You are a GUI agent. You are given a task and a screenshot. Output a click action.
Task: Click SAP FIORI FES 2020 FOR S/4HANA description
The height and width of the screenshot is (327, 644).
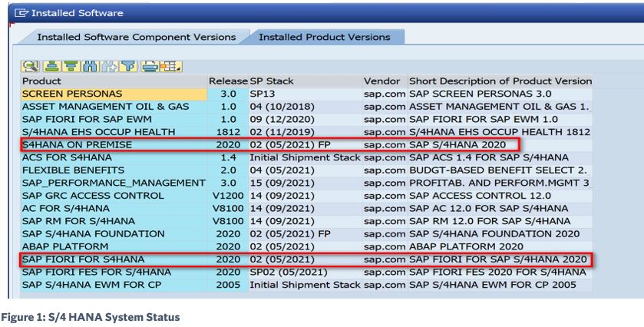[500, 272]
